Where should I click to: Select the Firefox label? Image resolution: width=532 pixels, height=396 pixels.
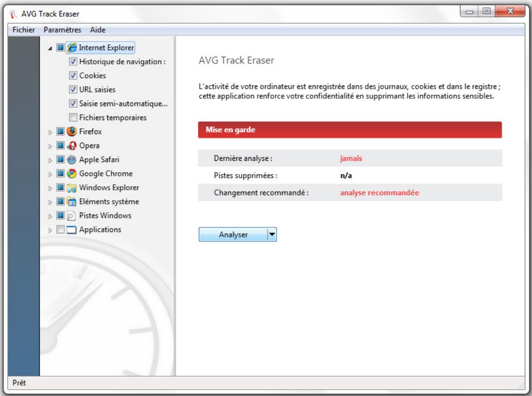(90, 131)
